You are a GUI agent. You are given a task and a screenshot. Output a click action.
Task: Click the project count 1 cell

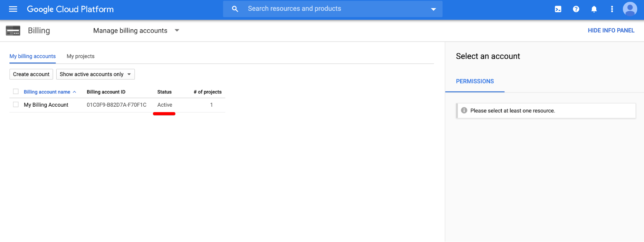click(x=211, y=105)
